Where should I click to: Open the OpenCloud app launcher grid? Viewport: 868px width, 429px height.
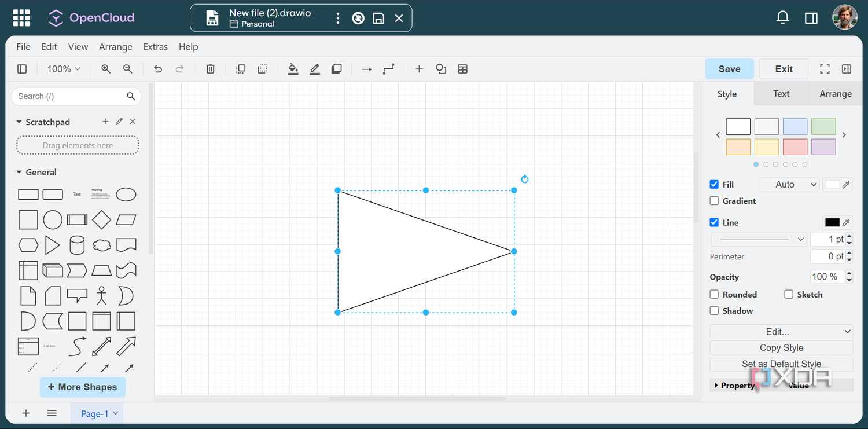coord(22,18)
